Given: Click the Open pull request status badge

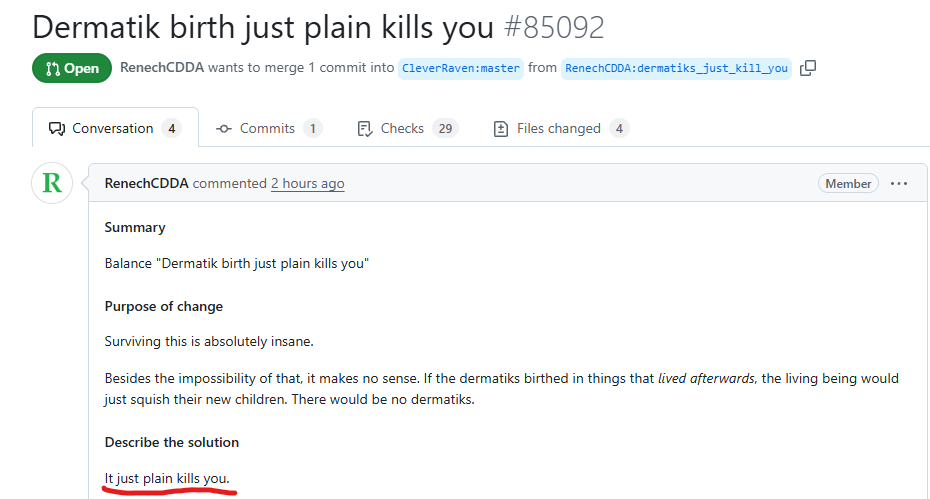Looking at the screenshot, I should pos(72,68).
